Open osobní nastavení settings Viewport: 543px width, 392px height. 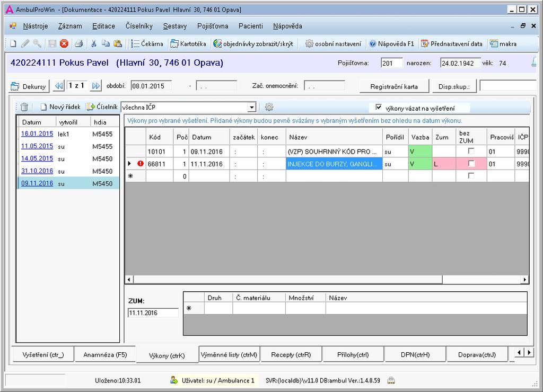click(x=333, y=43)
